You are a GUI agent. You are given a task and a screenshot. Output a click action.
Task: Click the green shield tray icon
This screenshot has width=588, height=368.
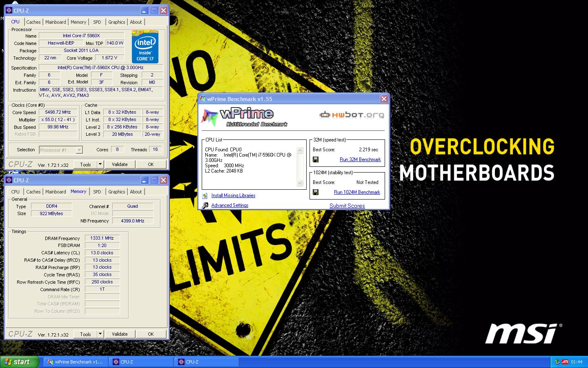click(x=557, y=362)
